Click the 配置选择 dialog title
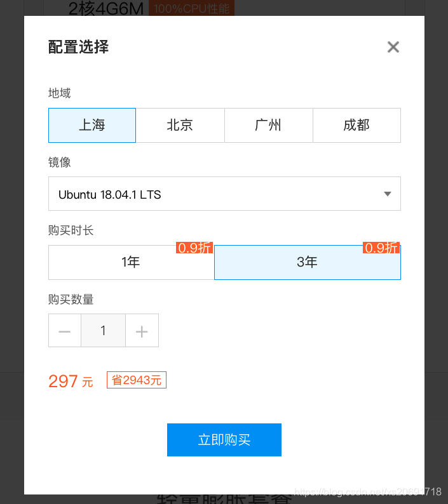The width and height of the screenshot is (448, 504). [79, 47]
